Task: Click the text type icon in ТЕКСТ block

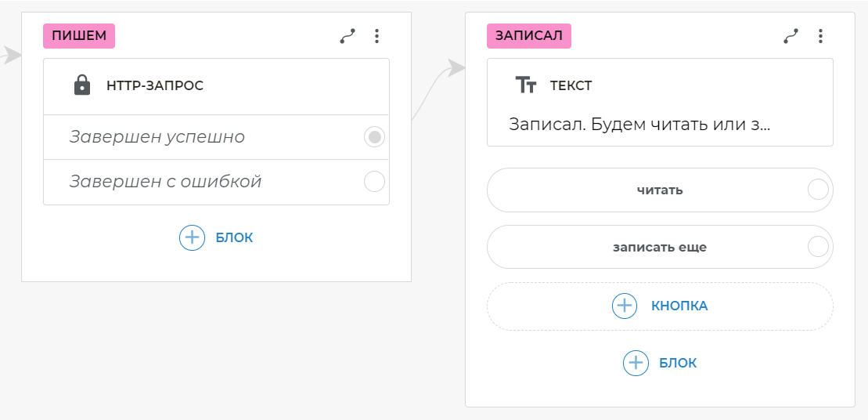Action: pyautogui.click(x=526, y=85)
